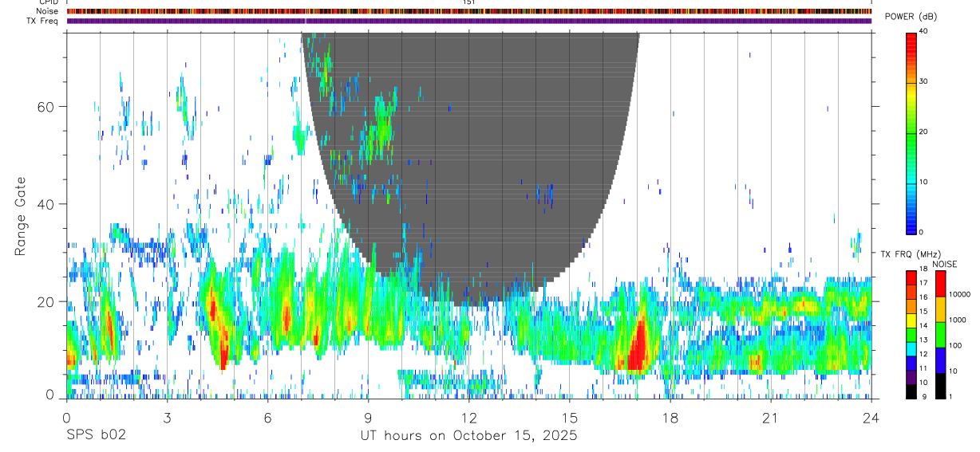Click the '17' label on the TX frequency scale
This screenshot has width=980, height=452.
(x=923, y=283)
